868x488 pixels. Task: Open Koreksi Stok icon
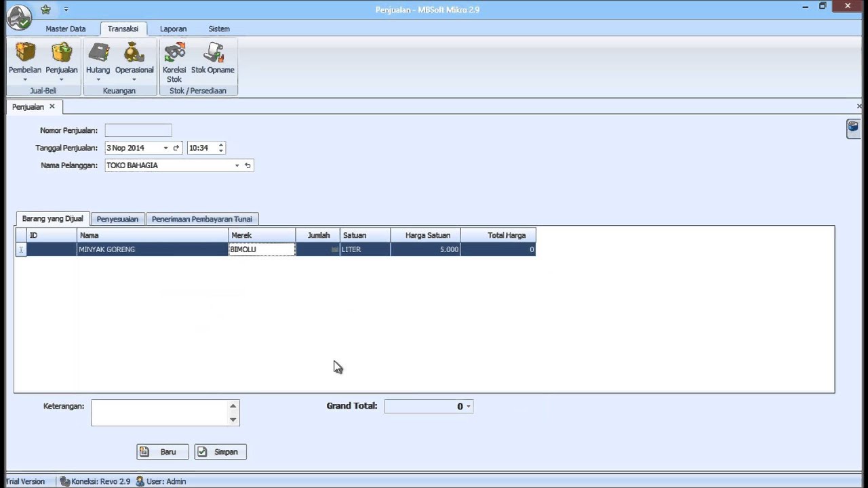(174, 52)
